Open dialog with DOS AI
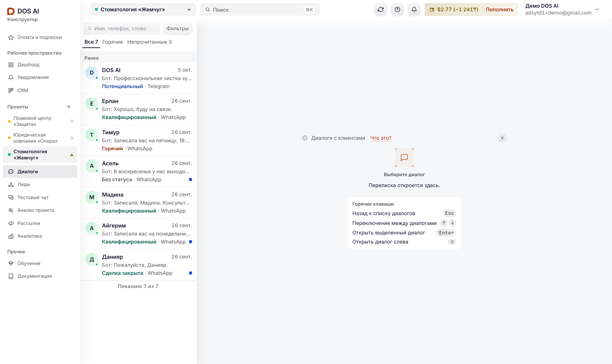Viewport: 612px width, 364px height. 138,78
